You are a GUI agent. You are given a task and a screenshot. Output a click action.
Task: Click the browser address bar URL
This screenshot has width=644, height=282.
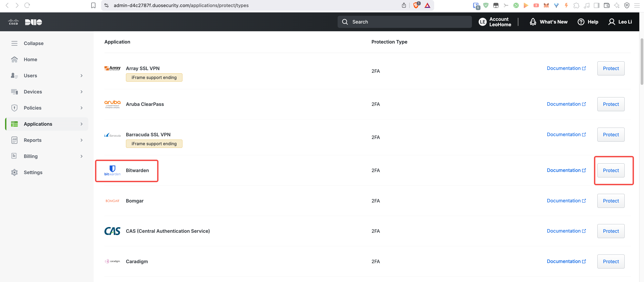pos(181,5)
